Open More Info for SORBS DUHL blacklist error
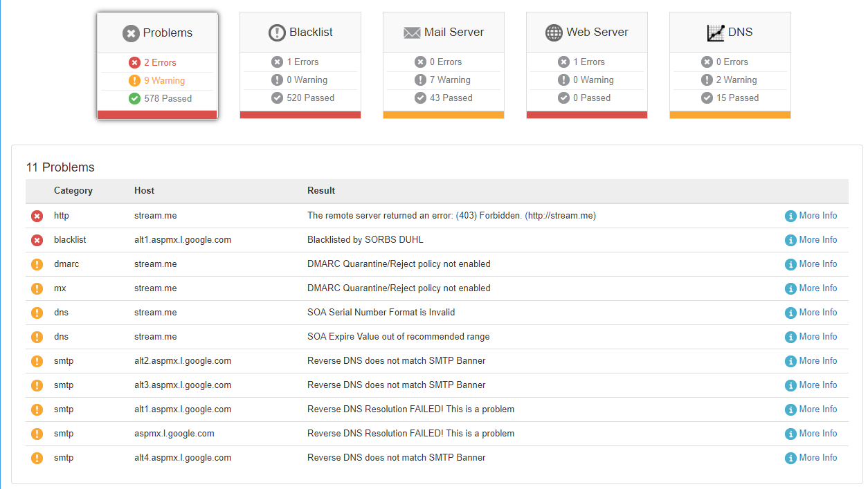The image size is (868, 489). tap(811, 240)
